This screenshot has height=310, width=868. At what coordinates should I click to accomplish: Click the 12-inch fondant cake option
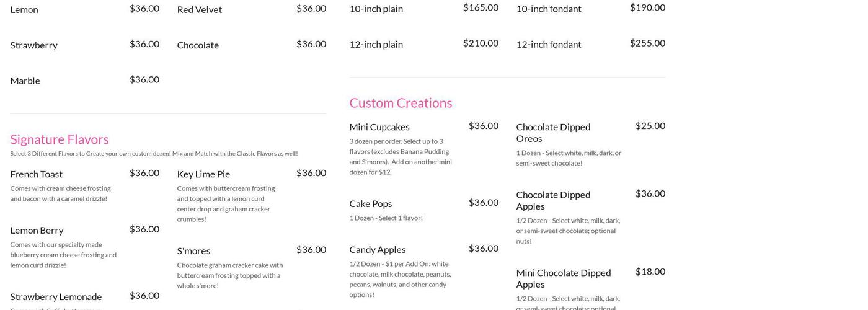pos(549,44)
